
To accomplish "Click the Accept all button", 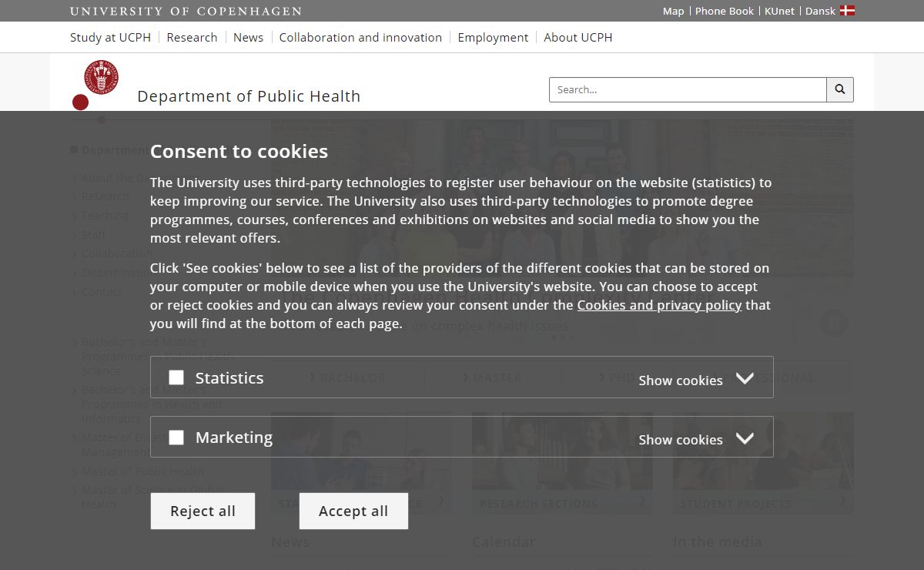I will click(x=353, y=511).
